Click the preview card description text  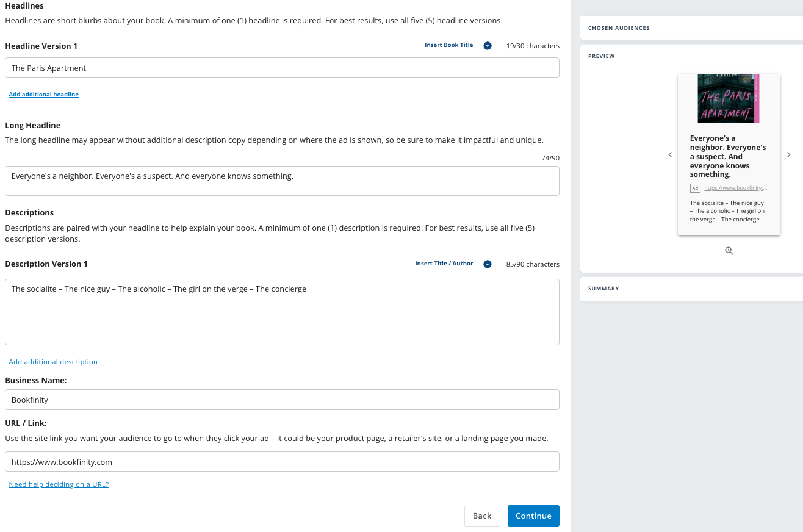click(727, 211)
